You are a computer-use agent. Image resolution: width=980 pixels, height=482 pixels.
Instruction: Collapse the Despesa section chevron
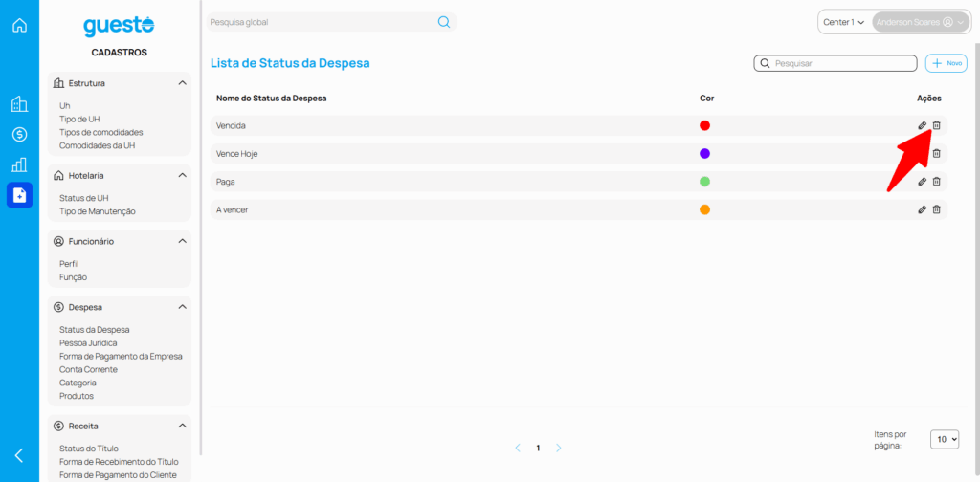point(182,307)
